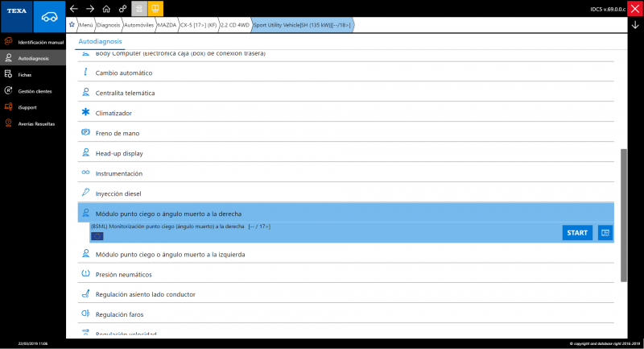
Task: Select Gestión clientes in sidebar
Action: (35, 91)
